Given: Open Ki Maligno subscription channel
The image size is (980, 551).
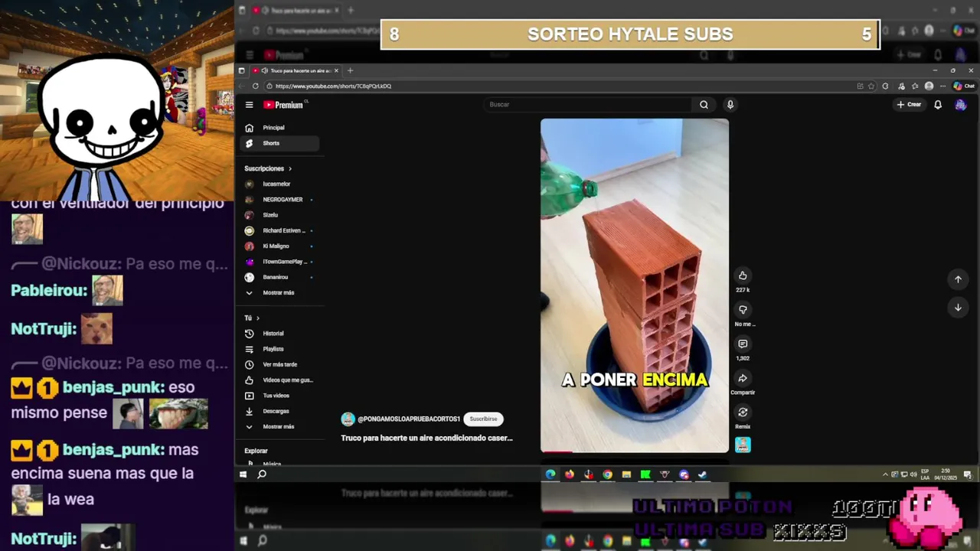Looking at the screenshot, I should (280, 246).
